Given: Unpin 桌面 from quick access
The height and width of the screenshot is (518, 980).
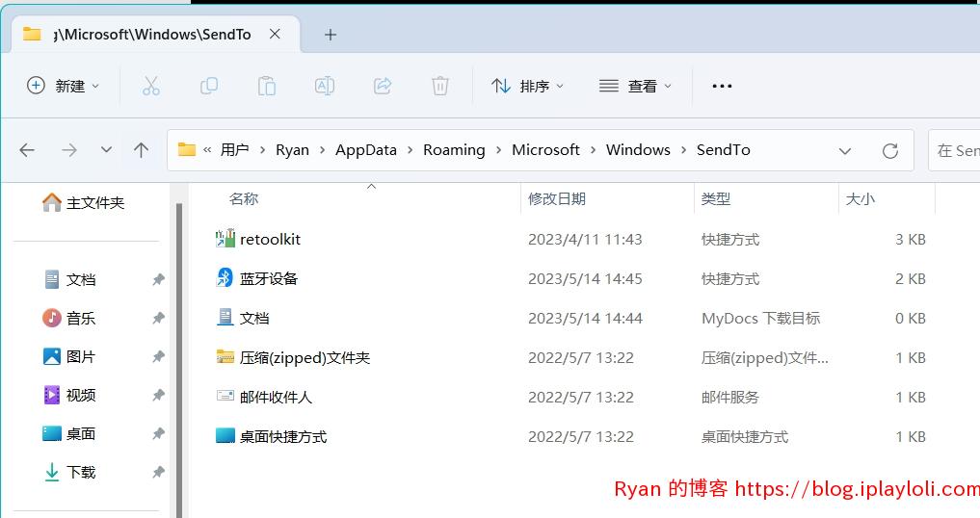Looking at the screenshot, I should (158, 433).
